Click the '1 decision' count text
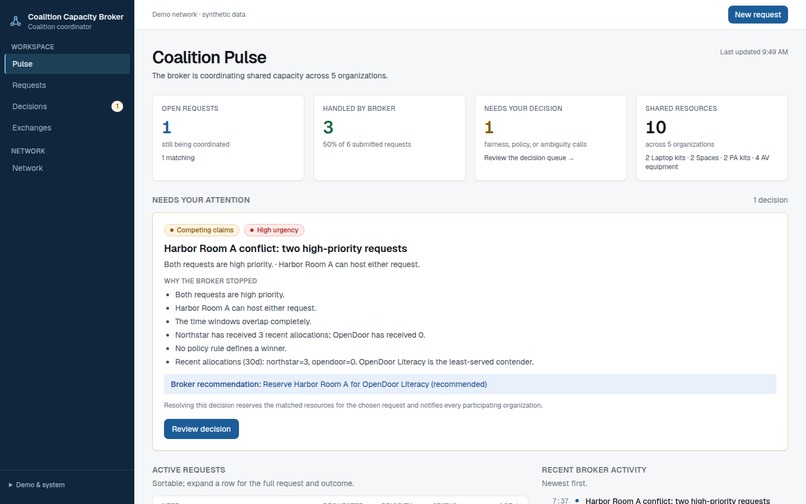Viewport: 806px width, 504px height. point(770,200)
